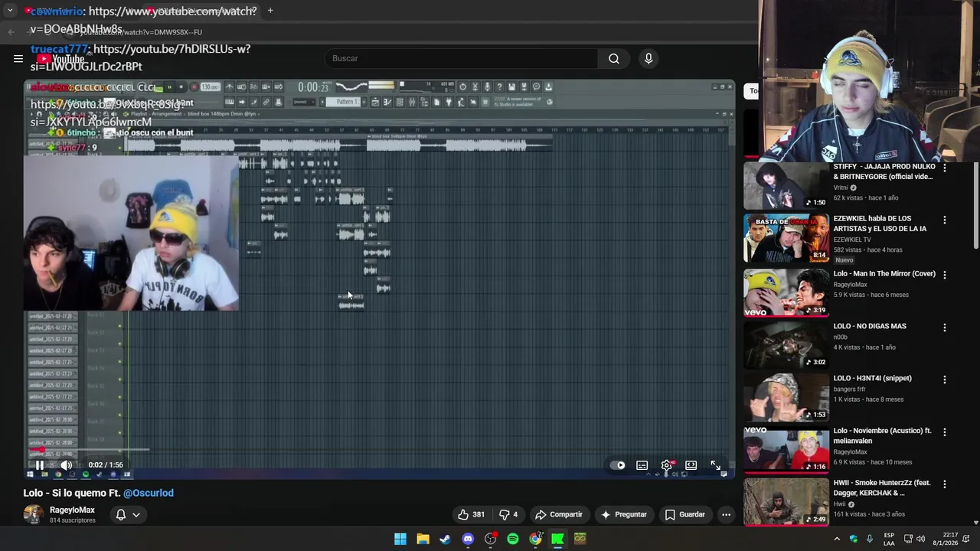Click the Guardar save button
980x551 pixels.
684,514
